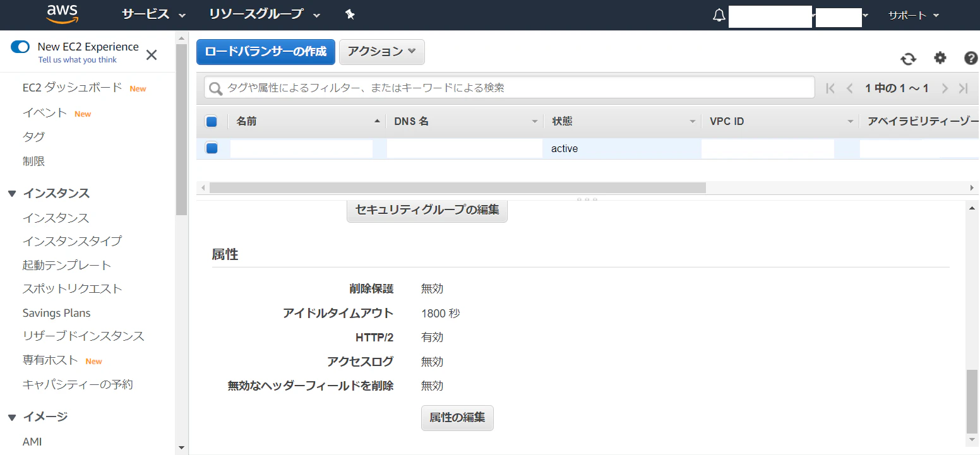
Task: Open スポットリクエスト in sidebar
Action: click(x=72, y=289)
